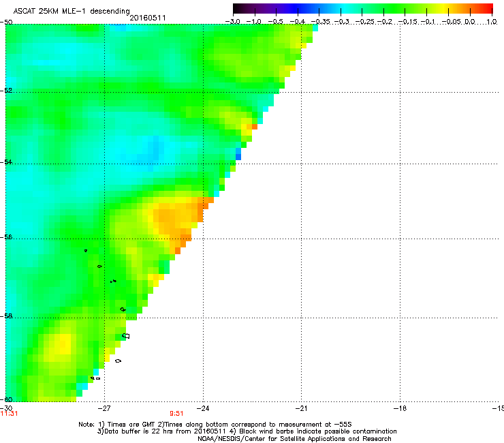Click the -0.5 color scale label

[x=275, y=22]
